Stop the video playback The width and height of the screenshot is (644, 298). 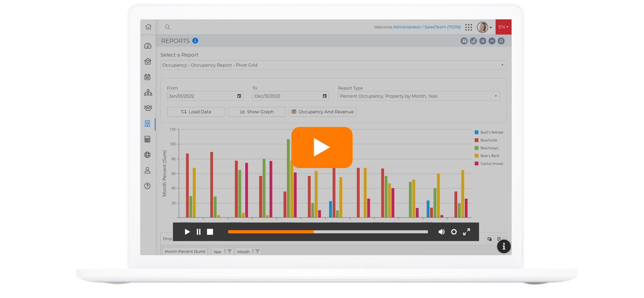pos(210,232)
